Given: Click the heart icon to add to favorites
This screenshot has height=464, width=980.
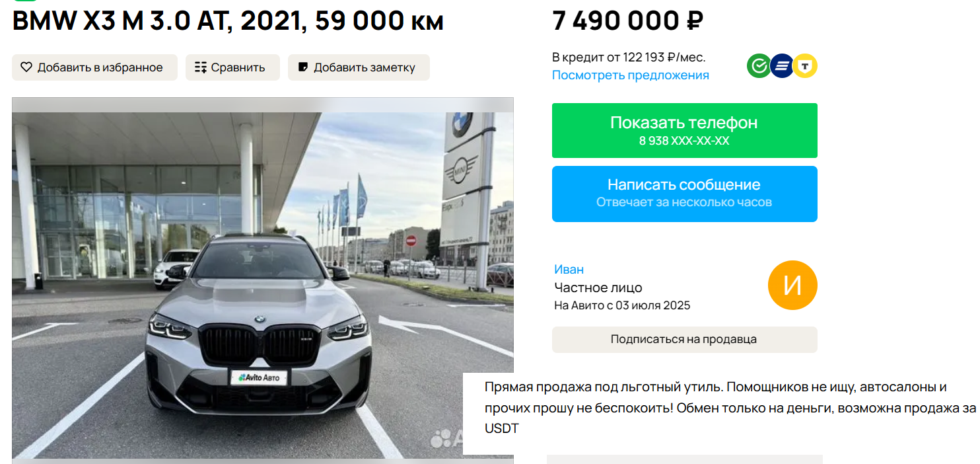Looking at the screenshot, I should pos(26,67).
